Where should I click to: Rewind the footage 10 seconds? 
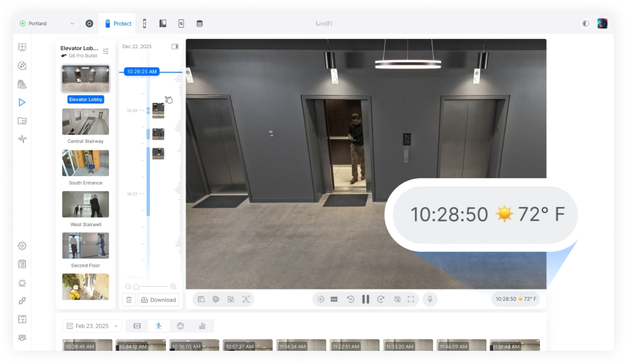click(350, 299)
